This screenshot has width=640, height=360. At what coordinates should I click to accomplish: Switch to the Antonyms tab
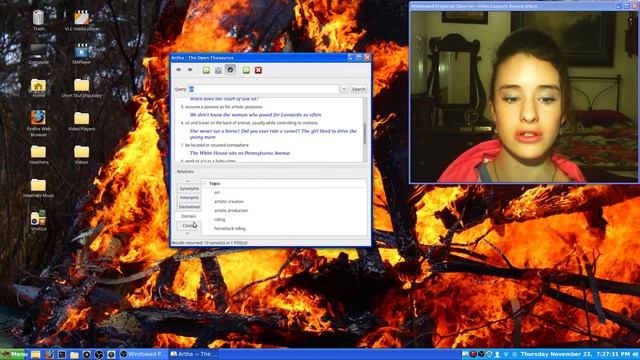[189, 198]
